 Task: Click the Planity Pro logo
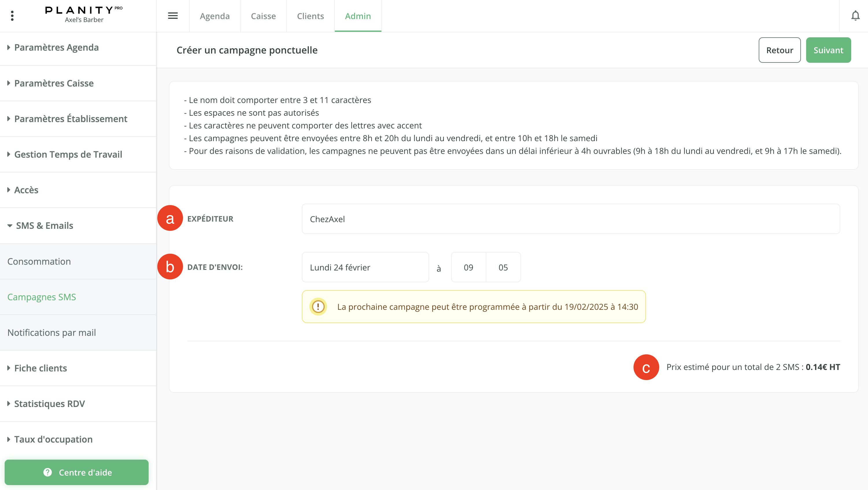[81, 10]
